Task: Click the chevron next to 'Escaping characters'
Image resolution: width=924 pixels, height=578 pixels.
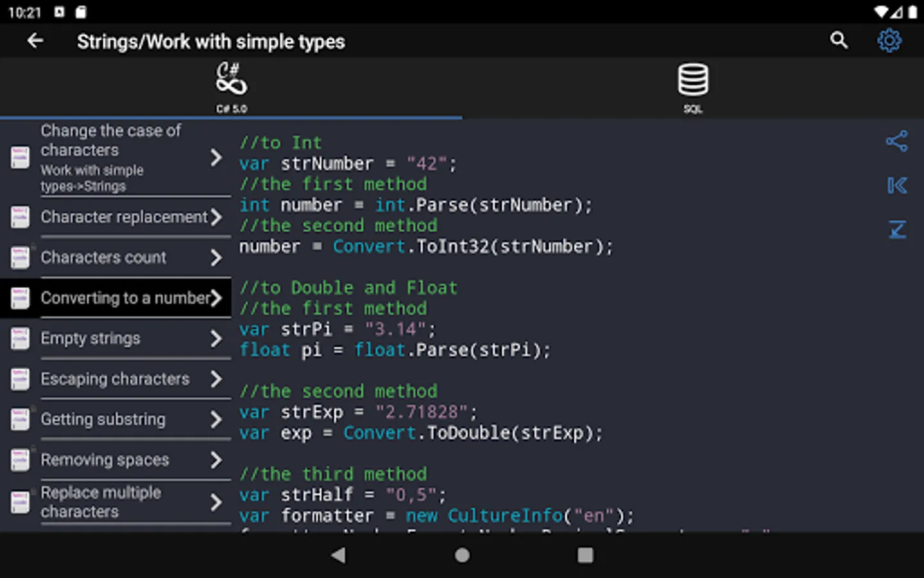Action: (216, 379)
